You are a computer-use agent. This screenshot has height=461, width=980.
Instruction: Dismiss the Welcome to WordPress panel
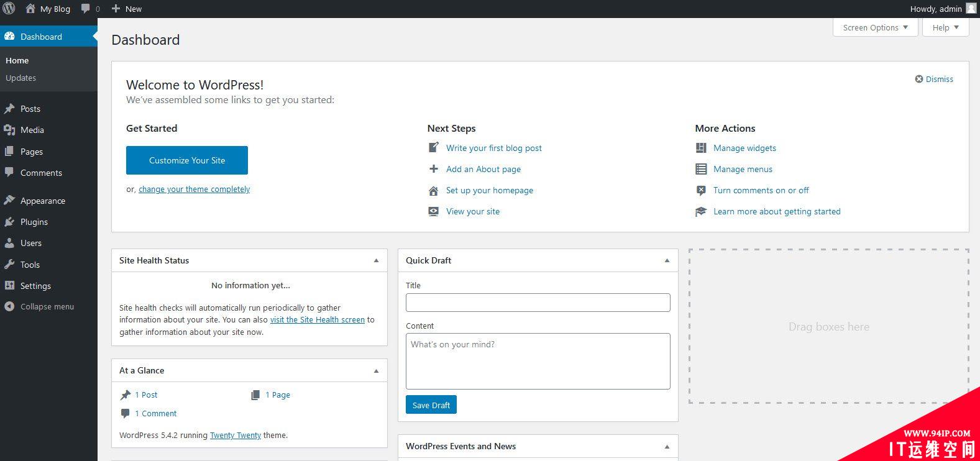point(934,79)
